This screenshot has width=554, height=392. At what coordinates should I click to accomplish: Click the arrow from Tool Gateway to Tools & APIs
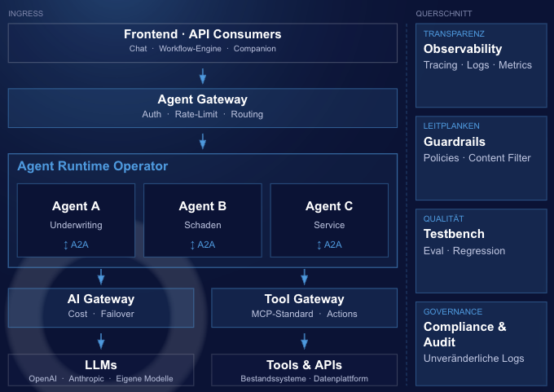click(304, 341)
